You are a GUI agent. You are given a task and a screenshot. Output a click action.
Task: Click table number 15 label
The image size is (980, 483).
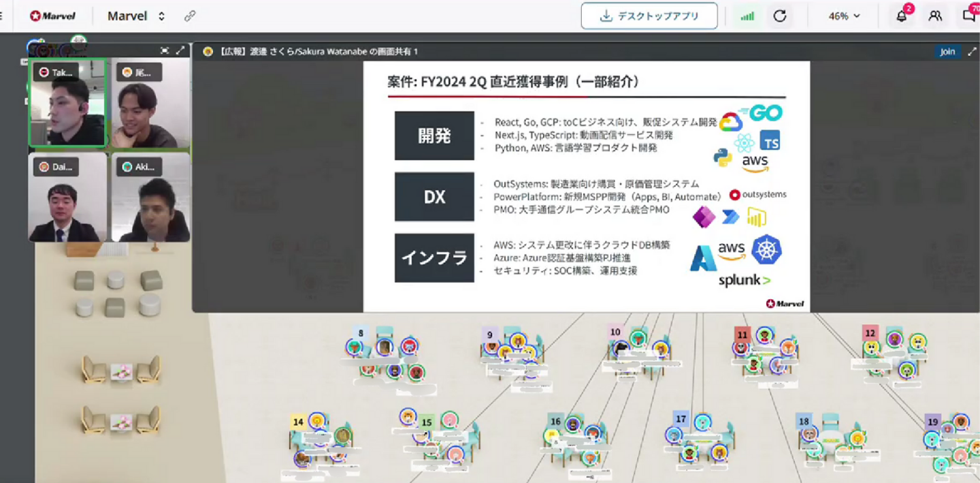click(427, 422)
